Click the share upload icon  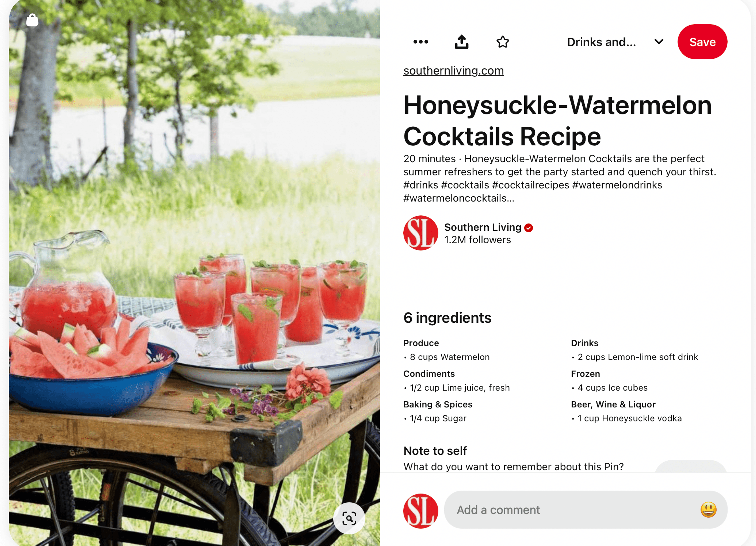click(x=462, y=42)
